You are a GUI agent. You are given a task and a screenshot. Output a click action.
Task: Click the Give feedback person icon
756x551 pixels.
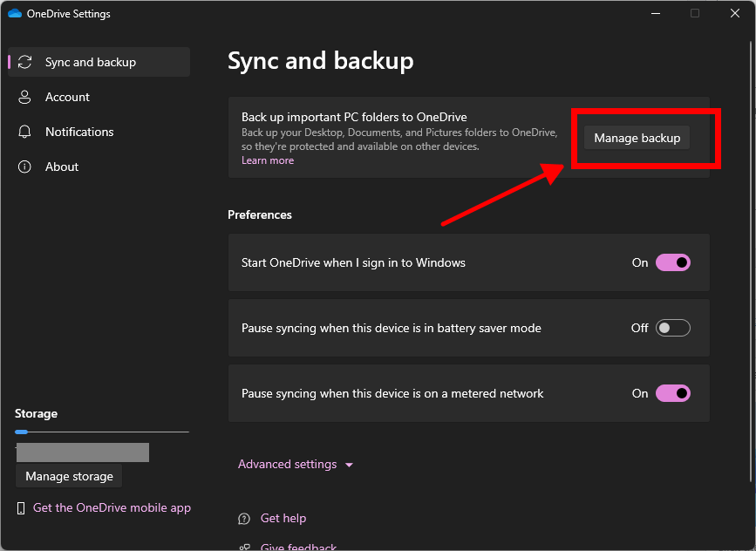tap(245, 547)
